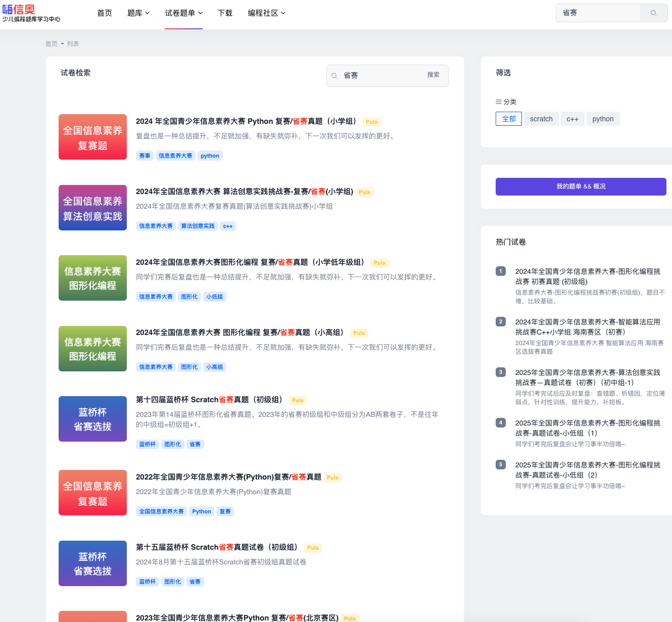Viewport: 672px width, 622px height.
Task: Open hot paper 2 智能算法应用挑战赛C++ 海南赛区
Action: click(588, 327)
